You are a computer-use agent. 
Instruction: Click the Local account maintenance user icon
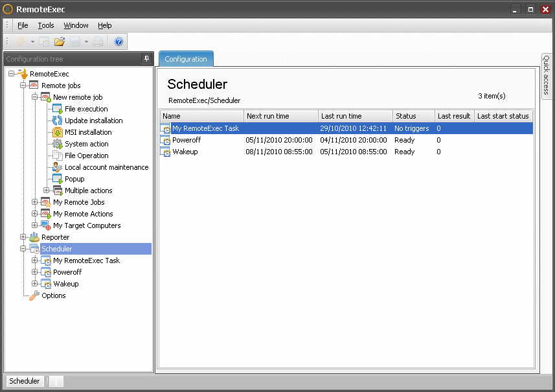click(58, 167)
